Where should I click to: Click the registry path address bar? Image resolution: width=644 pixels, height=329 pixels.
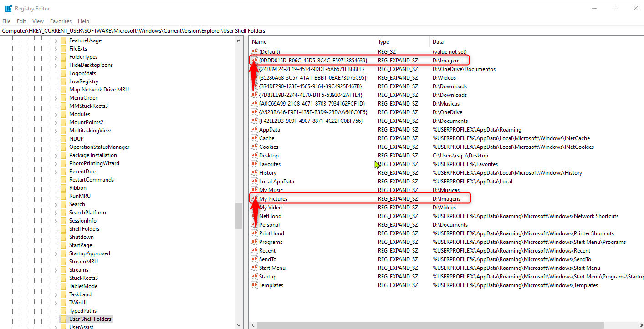322,31
